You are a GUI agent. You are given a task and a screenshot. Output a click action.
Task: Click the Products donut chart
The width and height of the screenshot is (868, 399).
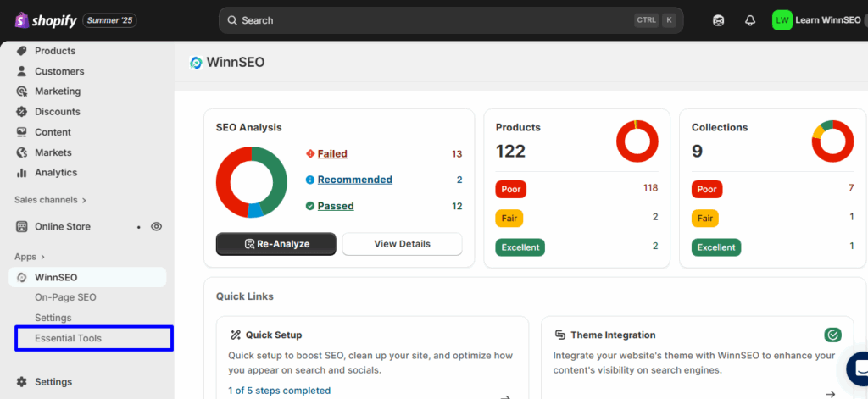(x=637, y=141)
